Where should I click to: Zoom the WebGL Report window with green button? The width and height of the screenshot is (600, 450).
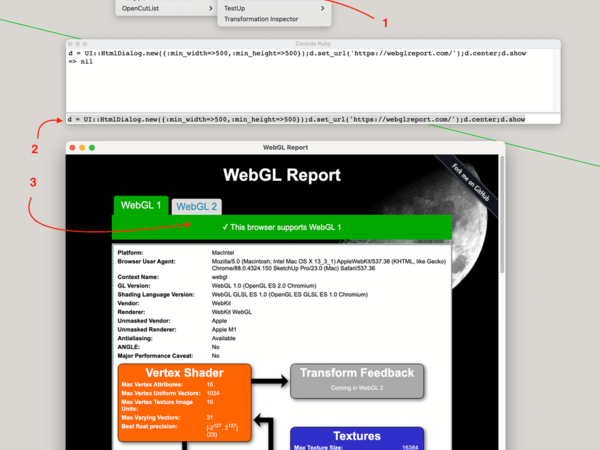coord(92,147)
